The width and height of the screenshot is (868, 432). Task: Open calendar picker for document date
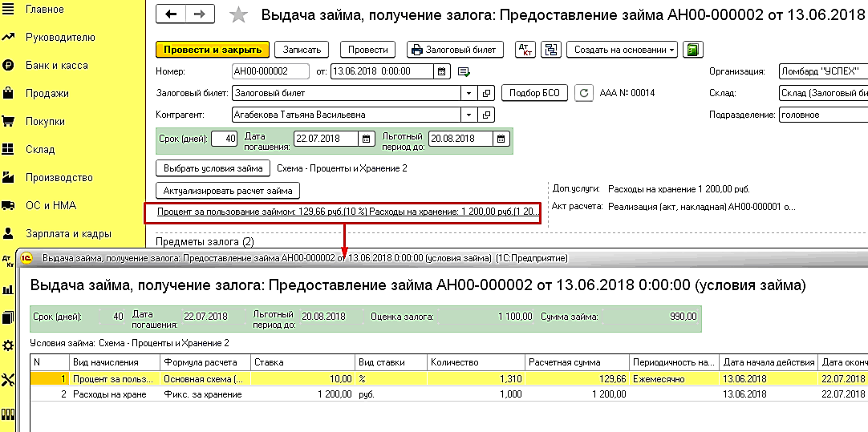442,71
